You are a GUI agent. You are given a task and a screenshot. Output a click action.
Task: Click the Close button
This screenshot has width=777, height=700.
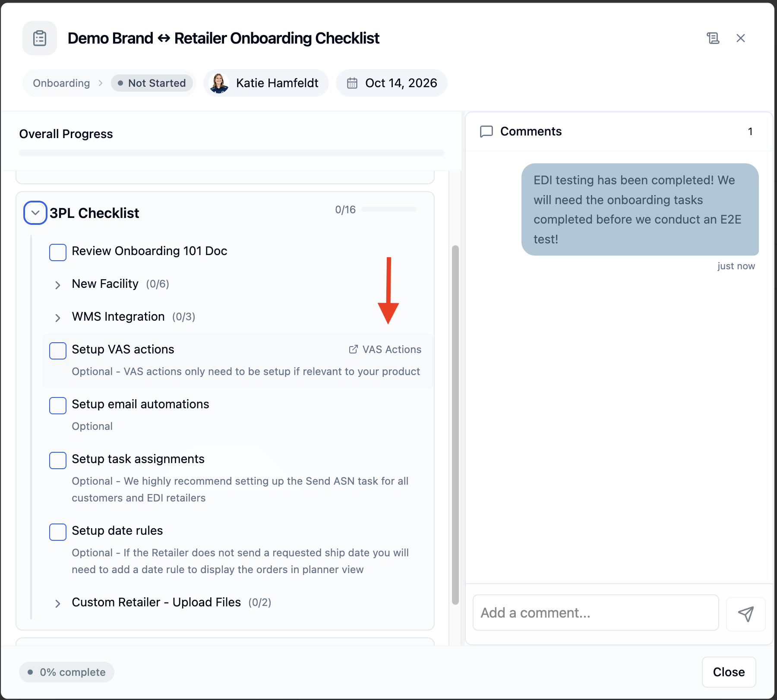pos(729,672)
